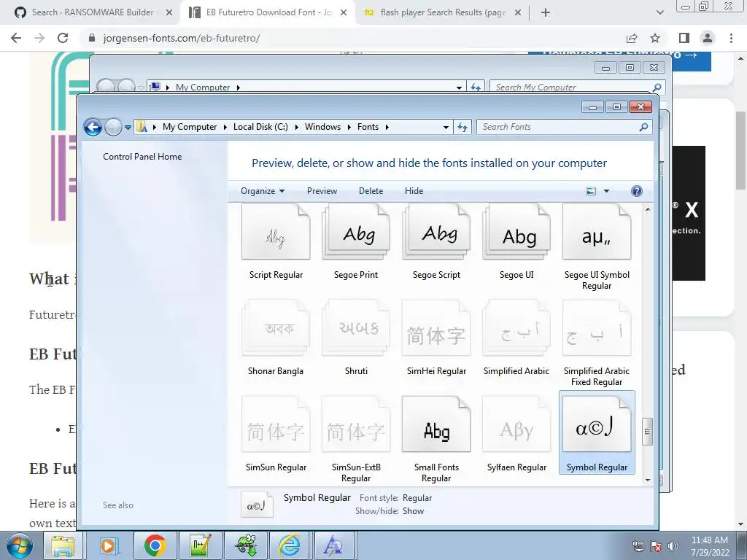Expand the Windows breadcrumb arrow
Viewport: 747px width, 560px height.
click(349, 127)
